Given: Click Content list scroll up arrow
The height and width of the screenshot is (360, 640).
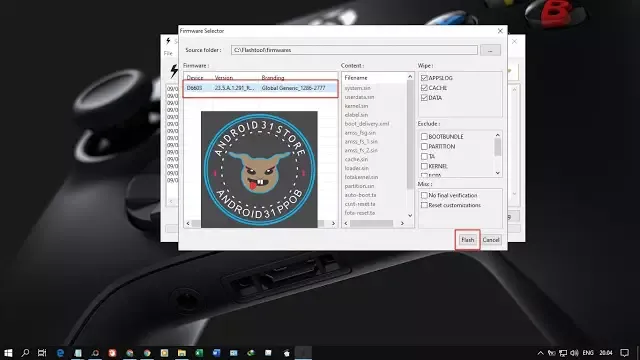Looking at the screenshot, I should 410,77.
